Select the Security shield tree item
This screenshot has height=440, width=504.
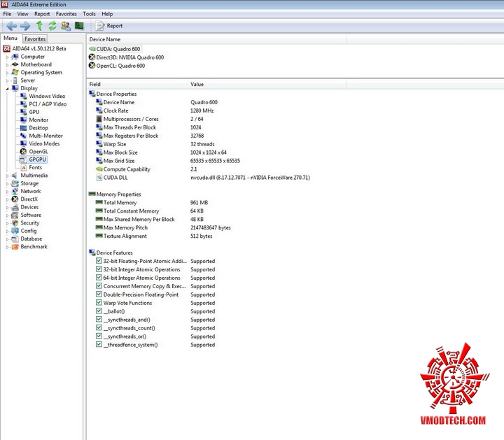click(26, 223)
